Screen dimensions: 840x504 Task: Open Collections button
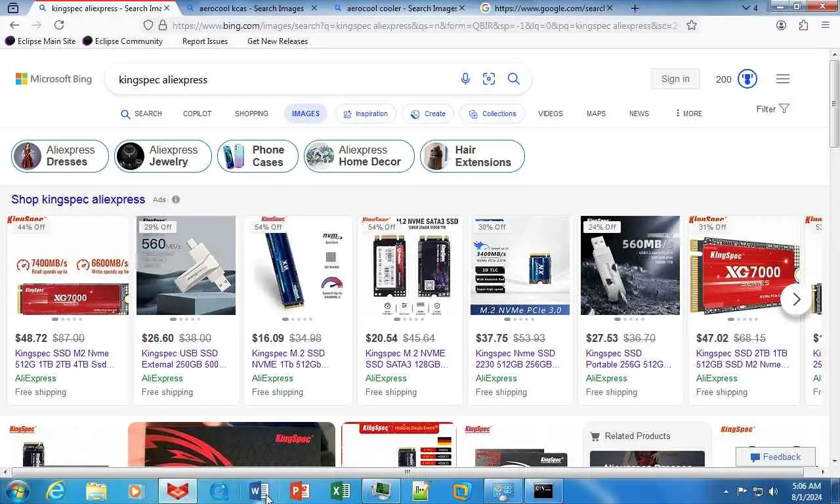492,114
